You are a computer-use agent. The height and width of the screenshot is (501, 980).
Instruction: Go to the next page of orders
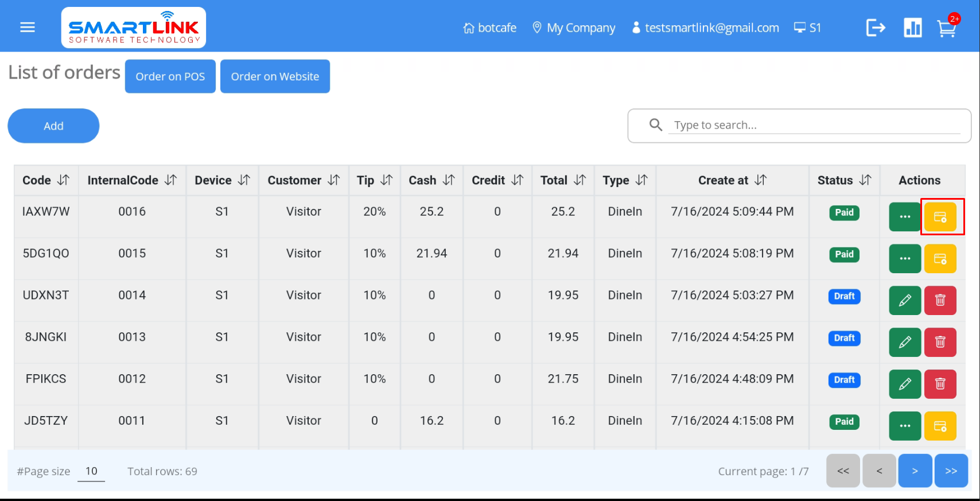pos(915,471)
